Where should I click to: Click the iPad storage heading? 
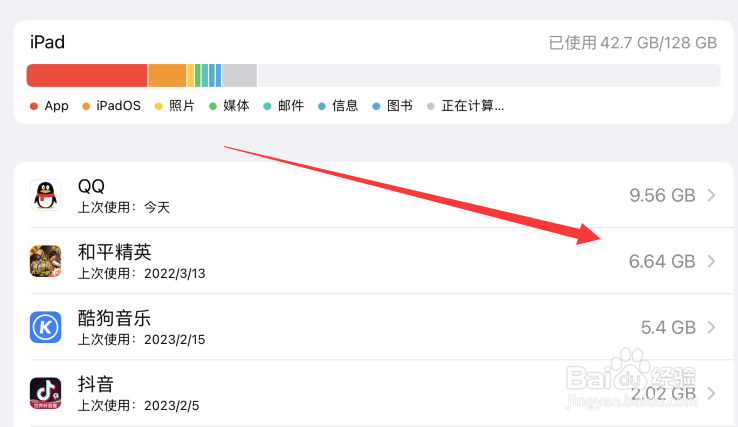[x=48, y=42]
